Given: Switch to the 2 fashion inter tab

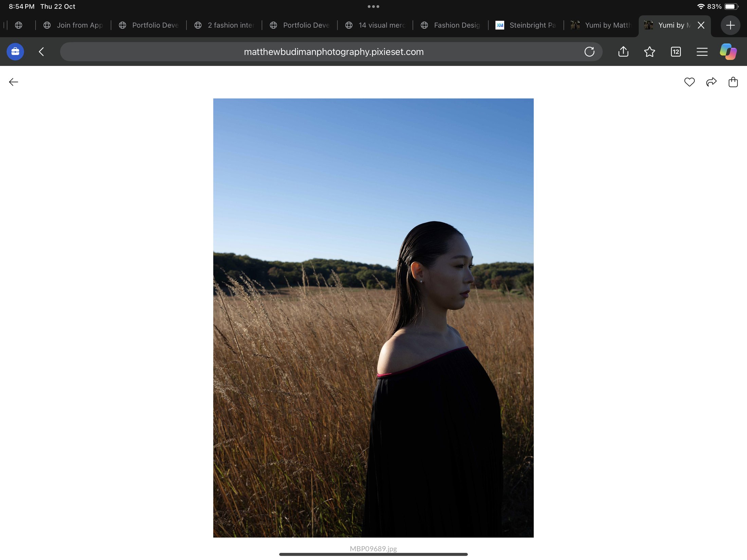Looking at the screenshot, I should 224,25.
